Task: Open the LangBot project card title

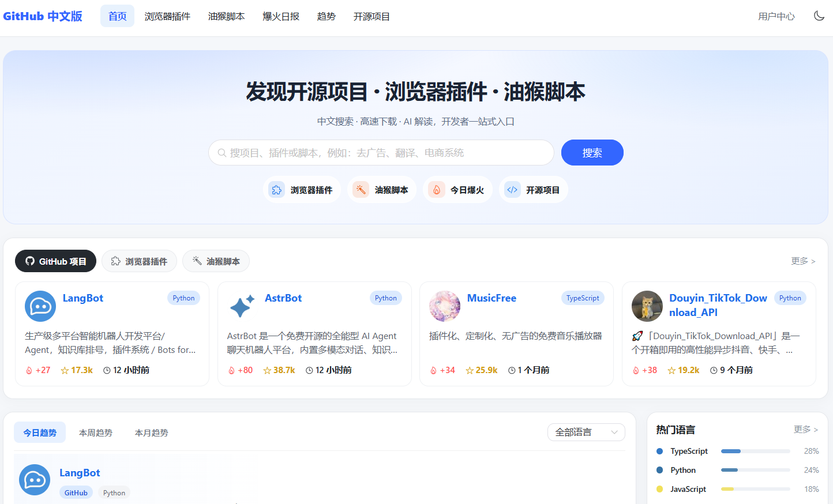Action: [83, 298]
